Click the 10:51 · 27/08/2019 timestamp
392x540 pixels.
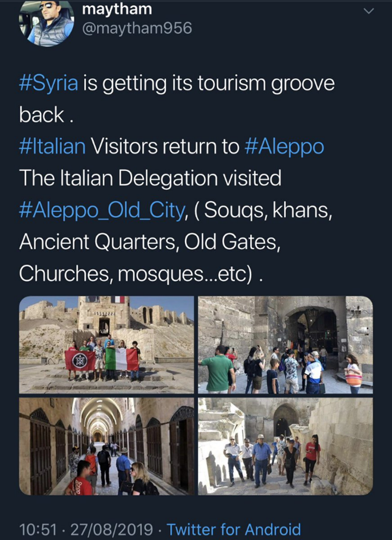pyautogui.click(x=87, y=529)
